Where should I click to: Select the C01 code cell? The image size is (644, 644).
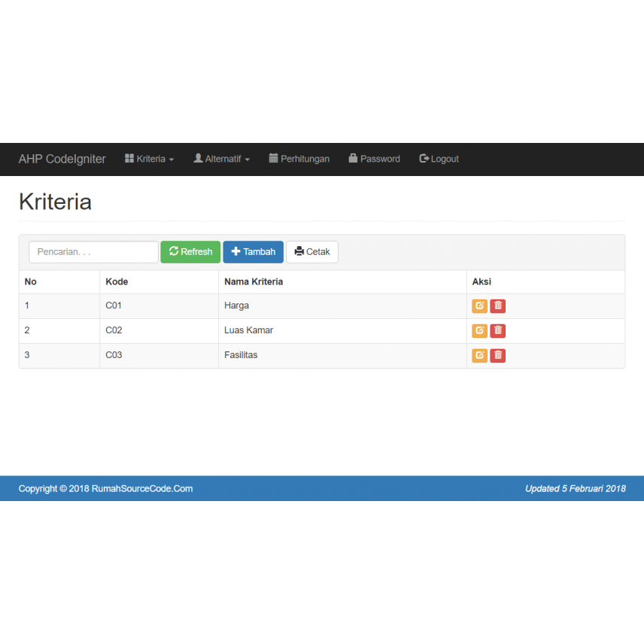114,306
